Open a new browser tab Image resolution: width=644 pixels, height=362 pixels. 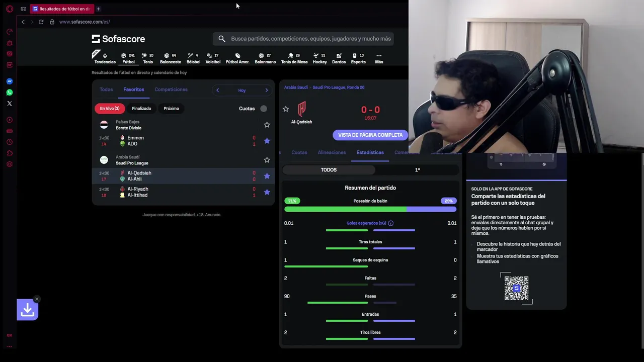[98, 9]
